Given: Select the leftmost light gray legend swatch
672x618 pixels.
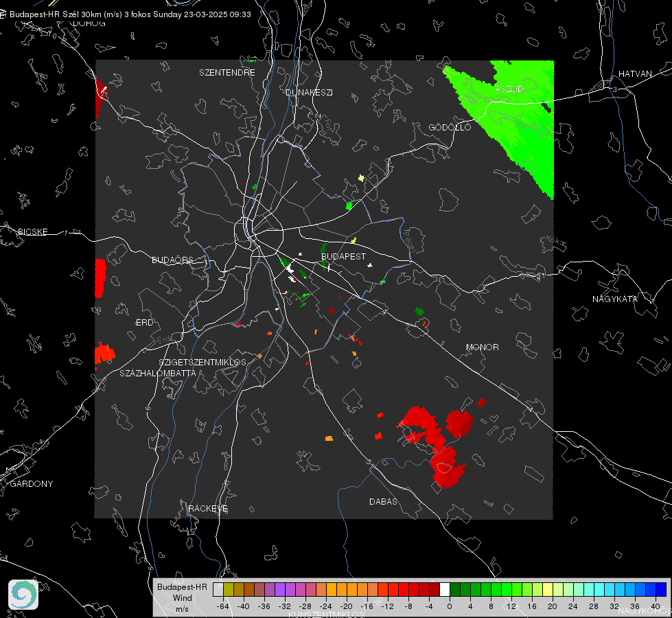Looking at the screenshot, I should point(218,590).
